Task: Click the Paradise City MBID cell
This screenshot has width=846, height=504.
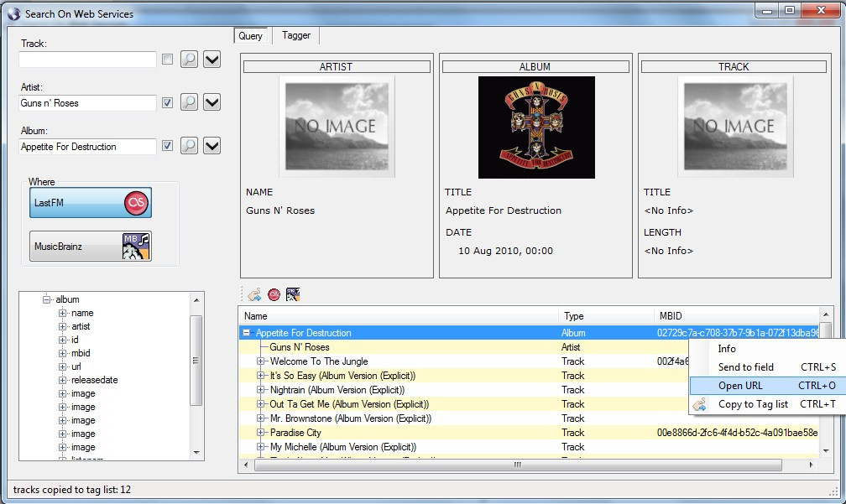Action: click(737, 433)
